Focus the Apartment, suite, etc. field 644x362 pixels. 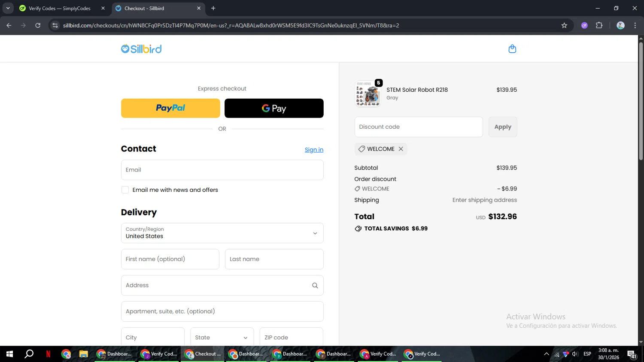click(x=222, y=311)
